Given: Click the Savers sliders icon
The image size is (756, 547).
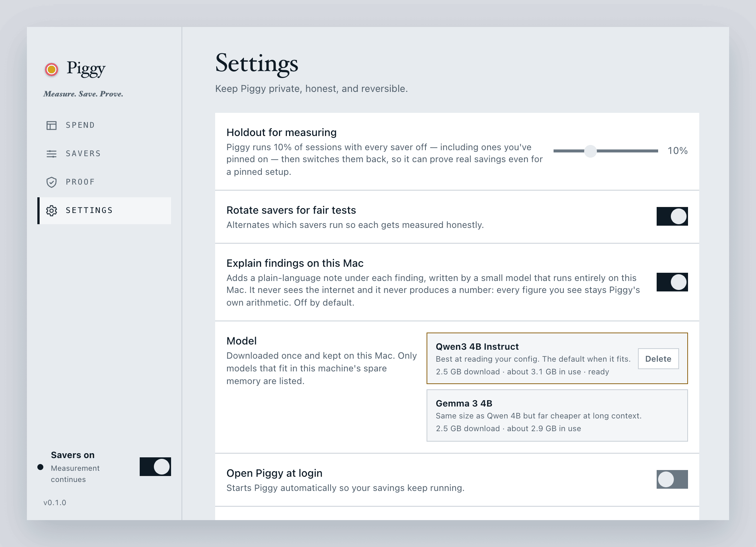Looking at the screenshot, I should (52, 154).
